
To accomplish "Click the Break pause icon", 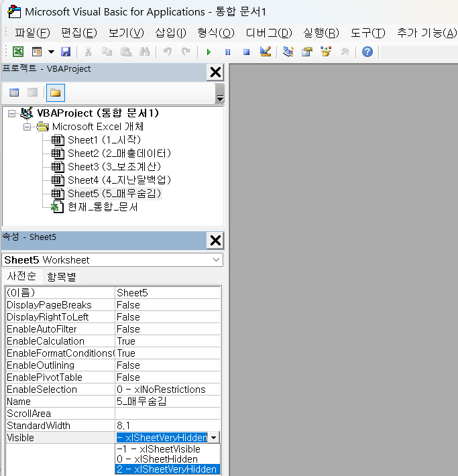I will click(x=227, y=52).
